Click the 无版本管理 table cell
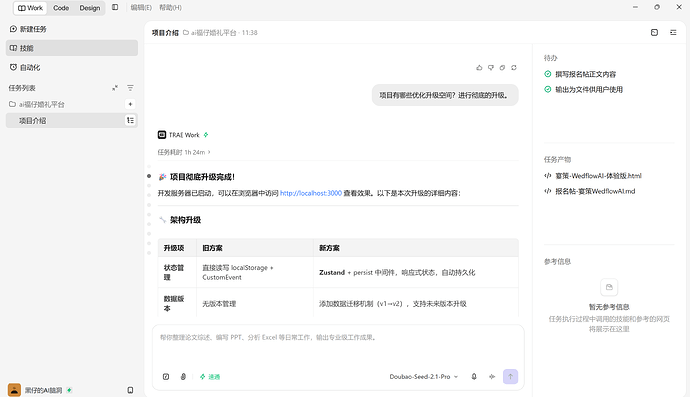This screenshot has height=397, width=690. [x=255, y=304]
